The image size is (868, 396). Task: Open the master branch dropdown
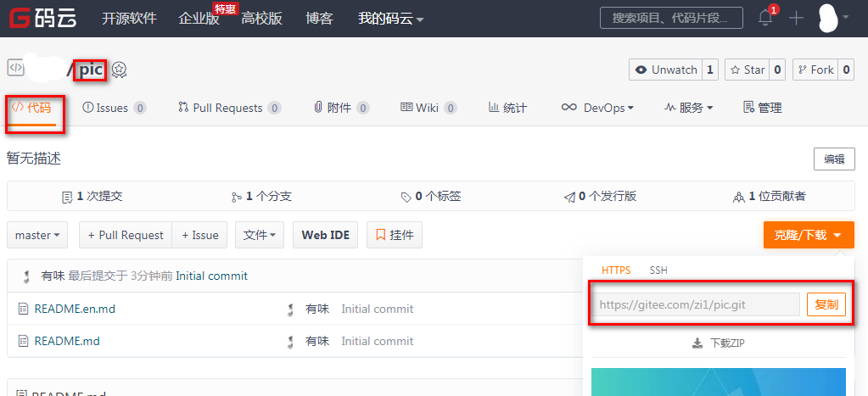pyautogui.click(x=37, y=235)
